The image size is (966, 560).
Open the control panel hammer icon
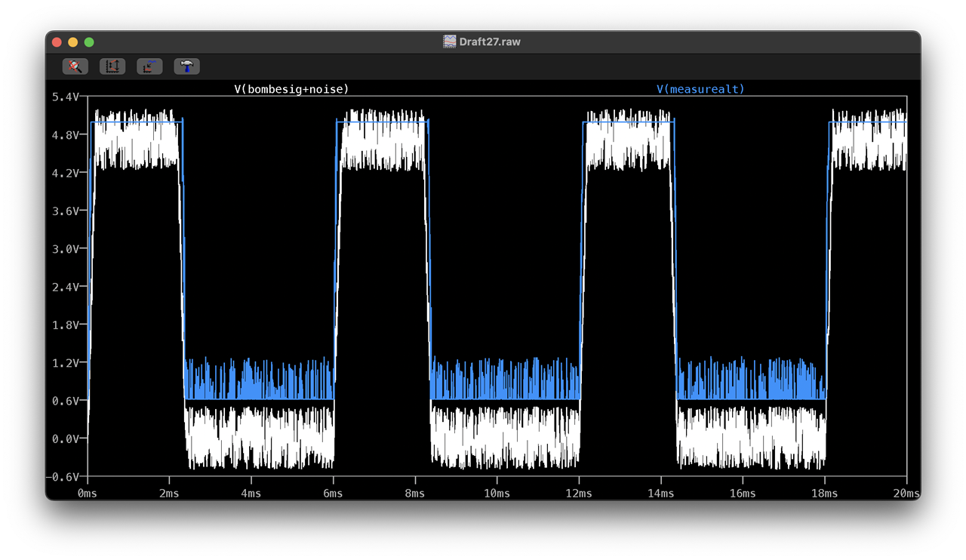coord(187,66)
